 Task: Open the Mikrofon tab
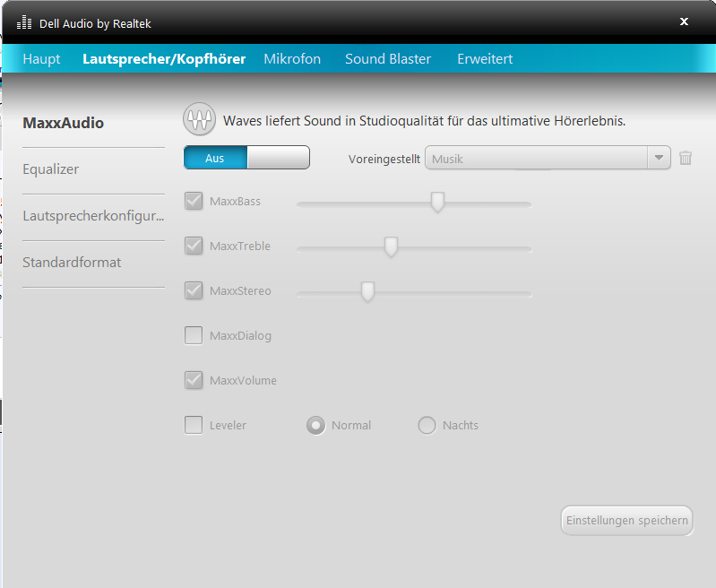tap(292, 59)
